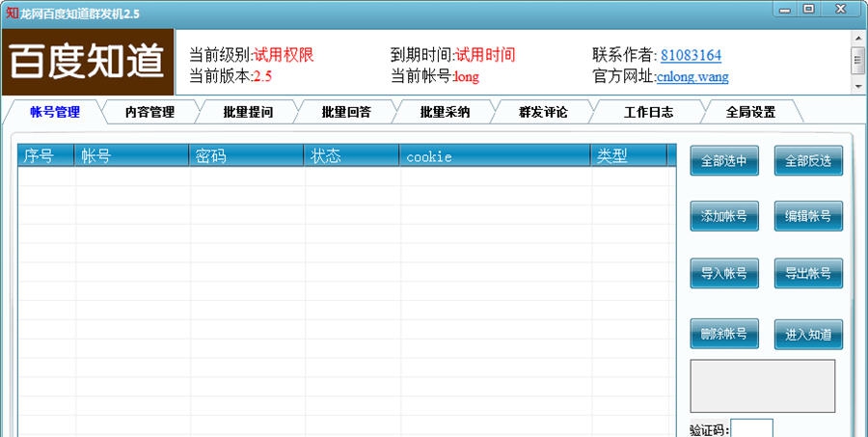Click the captcha image box

tap(762, 386)
